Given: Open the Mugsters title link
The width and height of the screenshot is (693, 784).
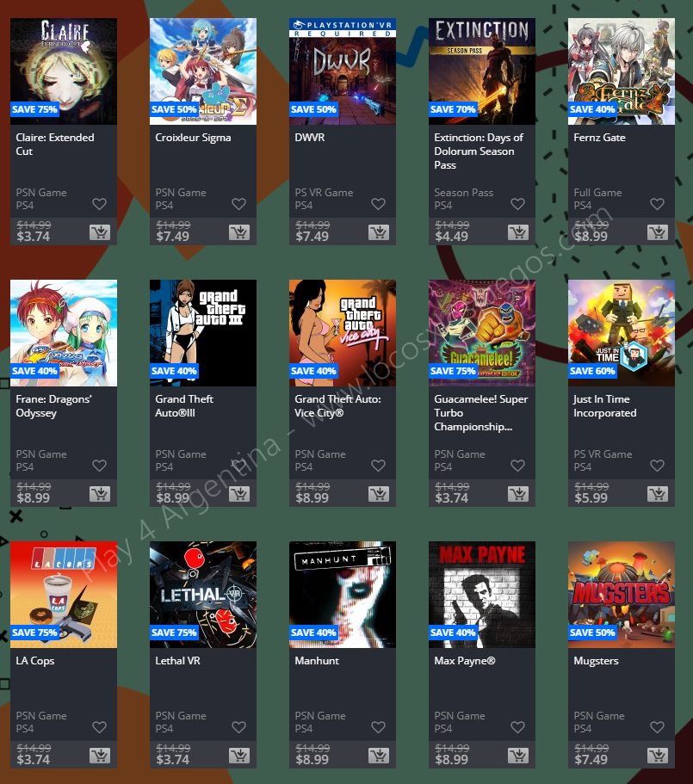Looking at the screenshot, I should click(x=596, y=661).
